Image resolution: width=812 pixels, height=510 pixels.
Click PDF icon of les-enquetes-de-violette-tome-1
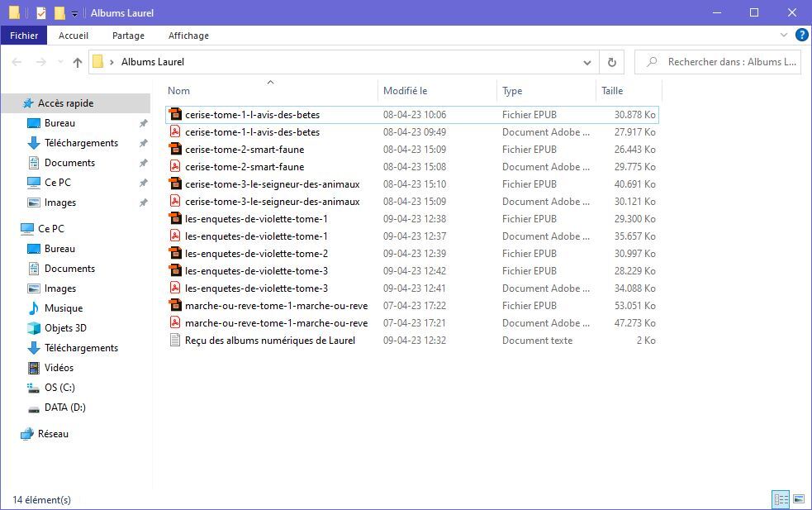coord(176,236)
